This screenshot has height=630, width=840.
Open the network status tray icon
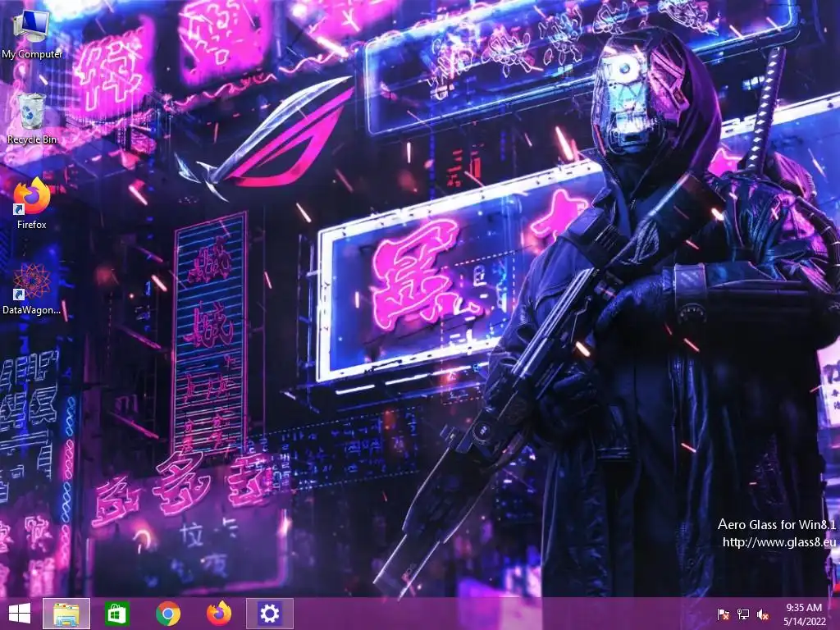point(743,614)
